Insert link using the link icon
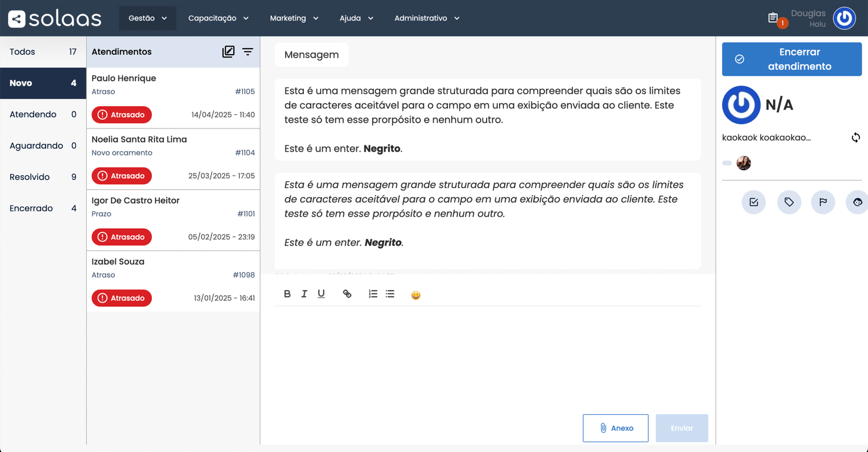The height and width of the screenshot is (452, 868). [347, 294]
